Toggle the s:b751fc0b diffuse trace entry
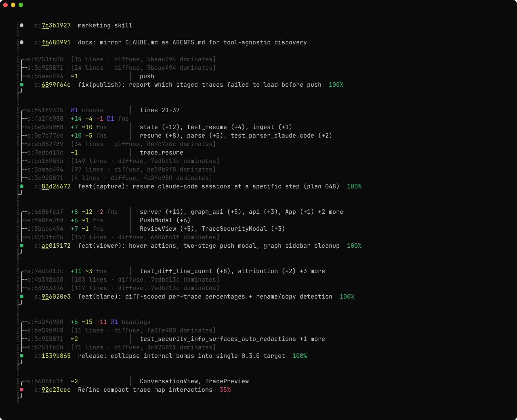This screenshot has height=420, width=517. coord(46,59)
